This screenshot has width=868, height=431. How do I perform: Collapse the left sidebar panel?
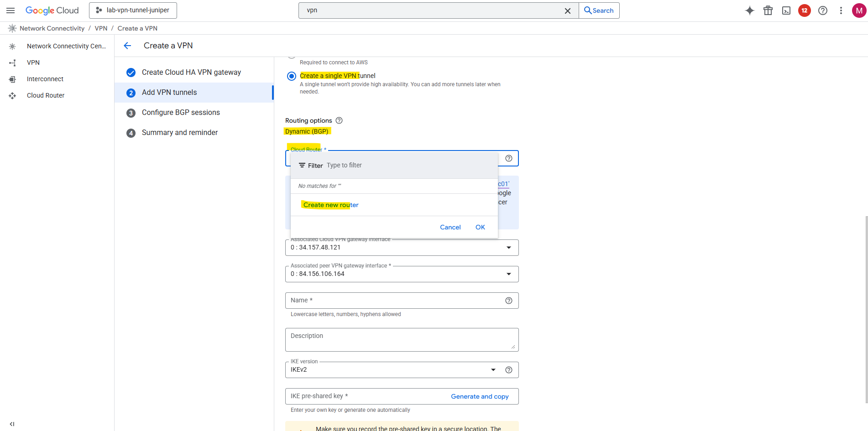click(12, 424)
